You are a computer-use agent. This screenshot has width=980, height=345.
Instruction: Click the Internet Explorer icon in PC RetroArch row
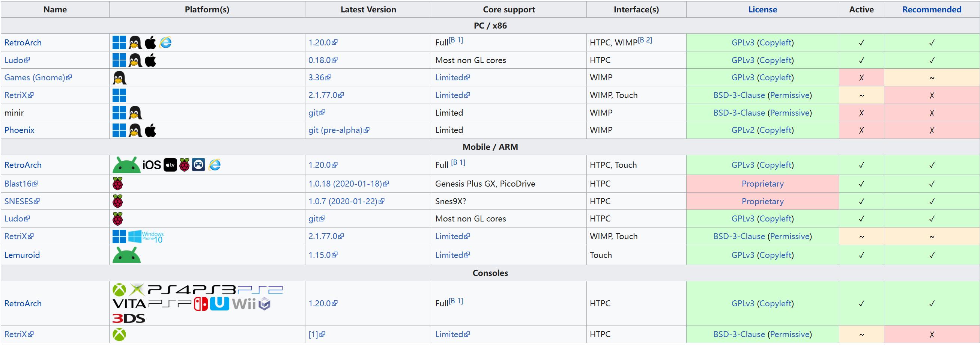click(165, 42)
